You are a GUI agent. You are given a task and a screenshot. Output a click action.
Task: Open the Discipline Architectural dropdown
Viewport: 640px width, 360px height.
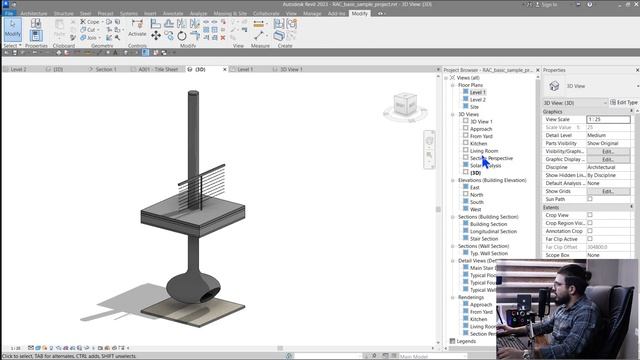(x=608, y=167)
